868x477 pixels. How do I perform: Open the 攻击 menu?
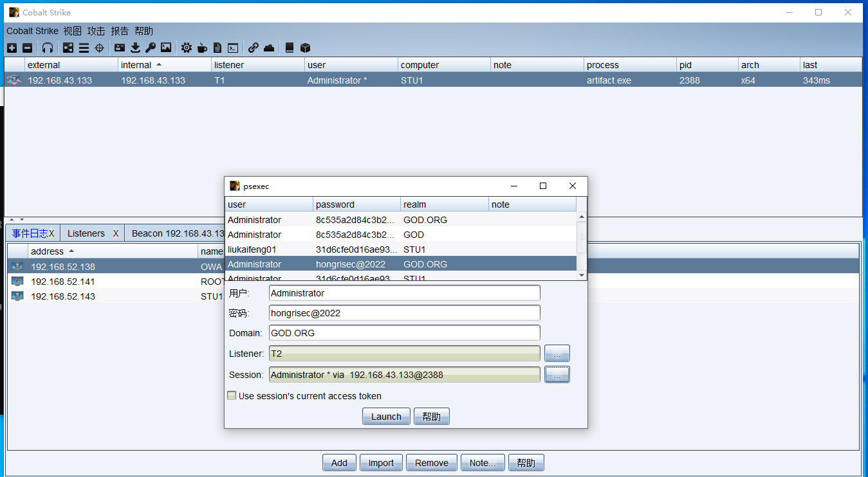click(96, 31)
